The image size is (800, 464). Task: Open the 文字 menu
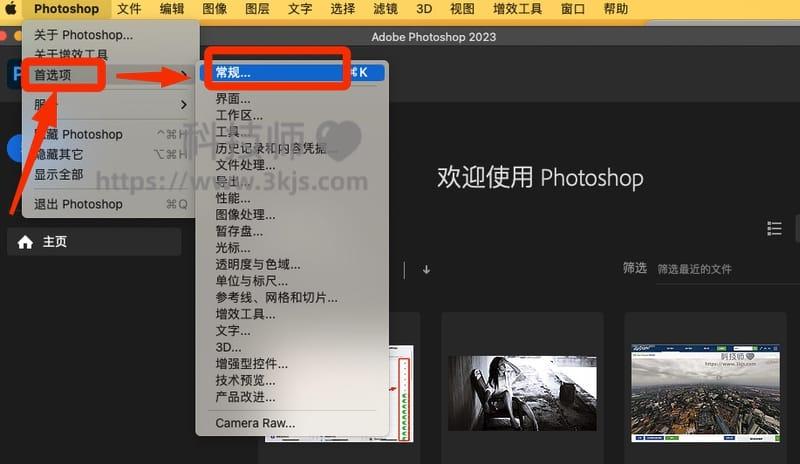(x=300, y=9)
